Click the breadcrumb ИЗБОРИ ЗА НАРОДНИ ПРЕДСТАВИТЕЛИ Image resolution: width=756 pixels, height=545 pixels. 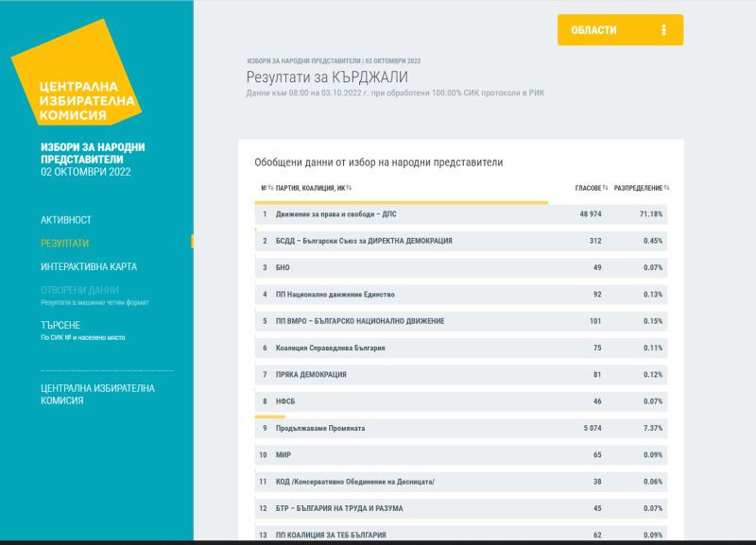[x=303, y=61]
